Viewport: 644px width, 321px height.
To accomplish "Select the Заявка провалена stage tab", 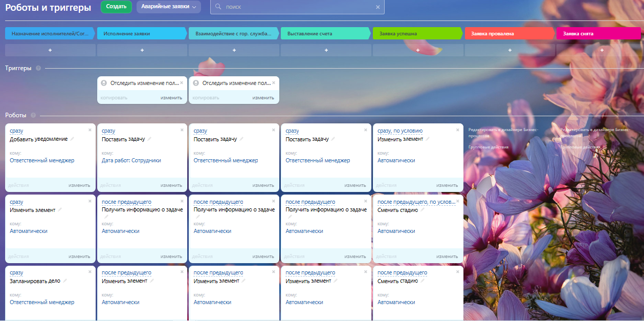I will pyautogui.click(x=509, y=33).
